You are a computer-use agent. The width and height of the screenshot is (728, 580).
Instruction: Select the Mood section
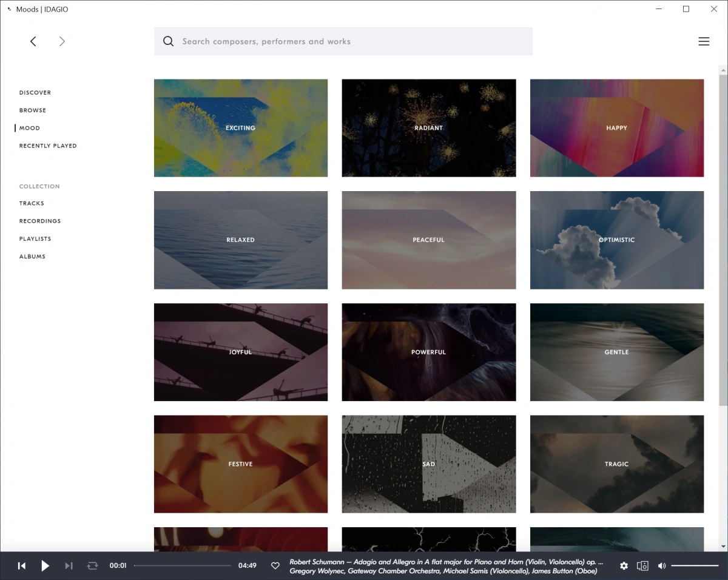[x=29, y=128]
